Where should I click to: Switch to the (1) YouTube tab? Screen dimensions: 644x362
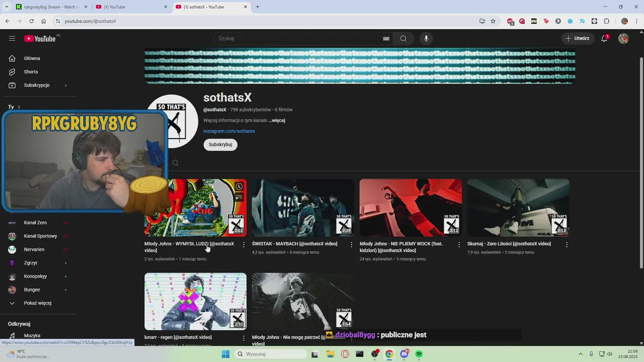(x=131, y=7)
